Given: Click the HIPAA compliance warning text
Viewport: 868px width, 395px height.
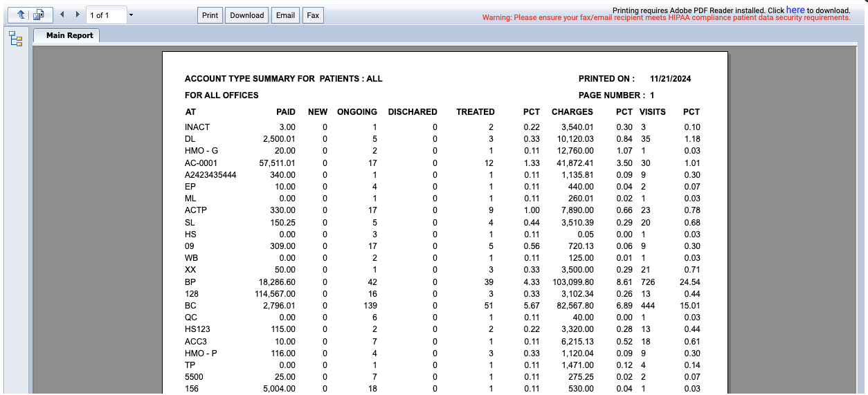Looking at the screenshot, I should click(666, 18).
